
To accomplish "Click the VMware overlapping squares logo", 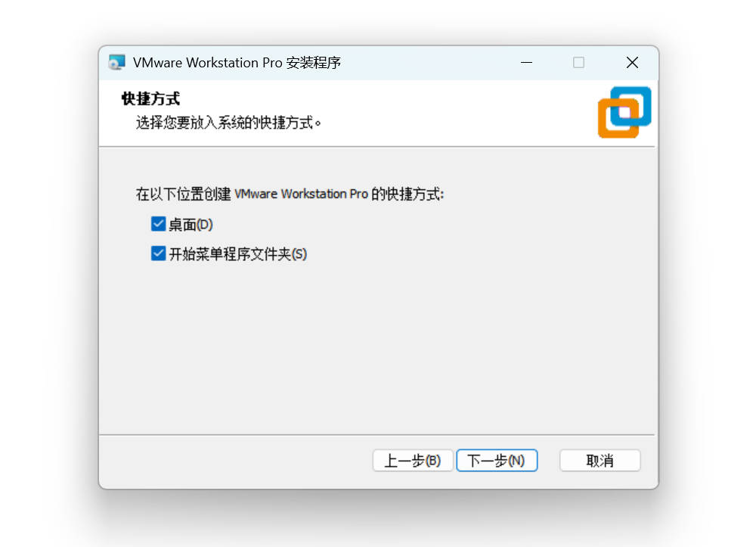I will pyautogui.click(x=624, y=113).
